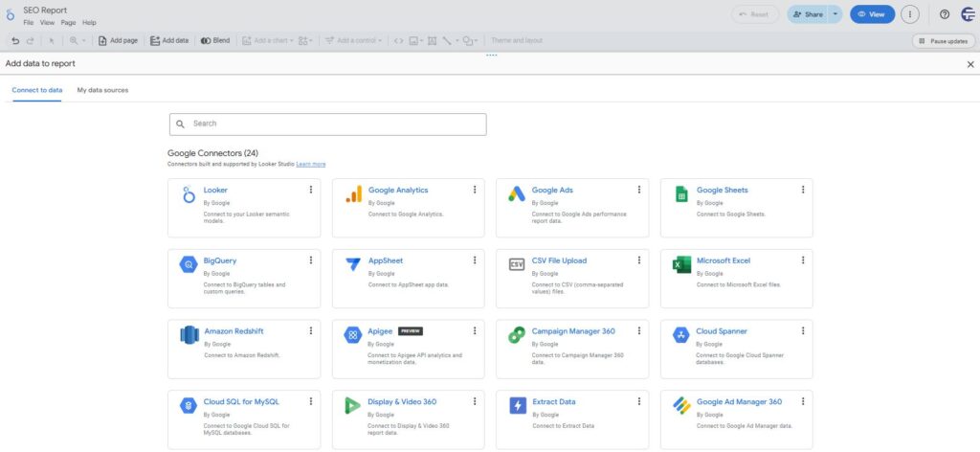
Task: Select the Google Ad Manager 360 icon
Action: coord(681,406)
